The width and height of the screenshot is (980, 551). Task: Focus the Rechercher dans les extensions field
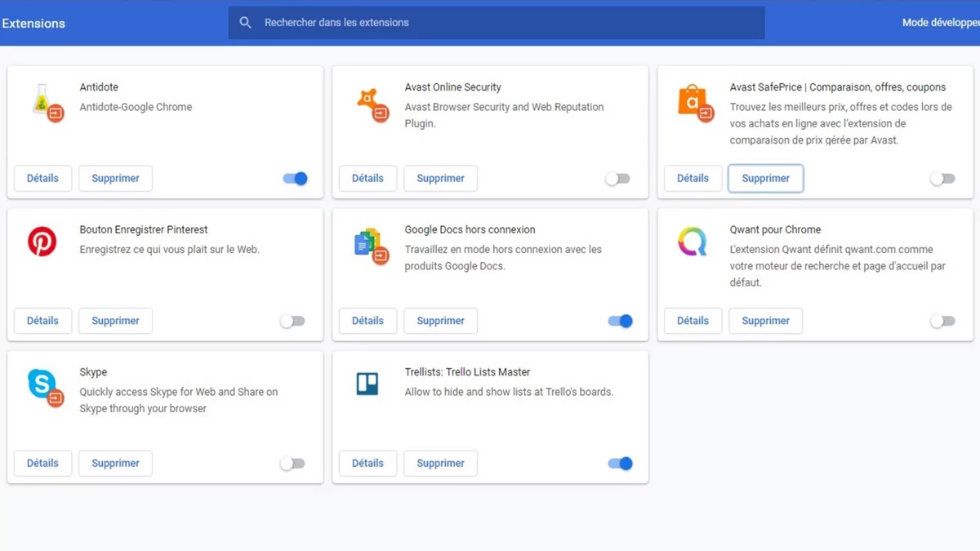(x=497, y=23)
